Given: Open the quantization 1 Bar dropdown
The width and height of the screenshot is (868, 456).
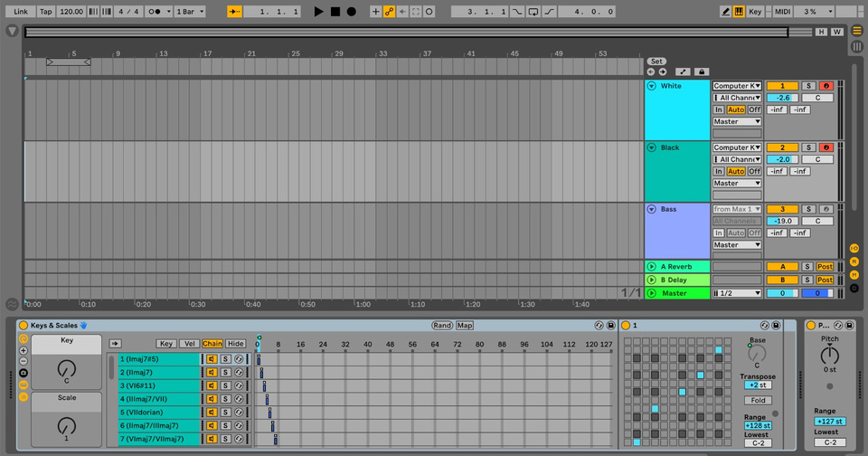Looking at the screenshot, I should point(189,12).
